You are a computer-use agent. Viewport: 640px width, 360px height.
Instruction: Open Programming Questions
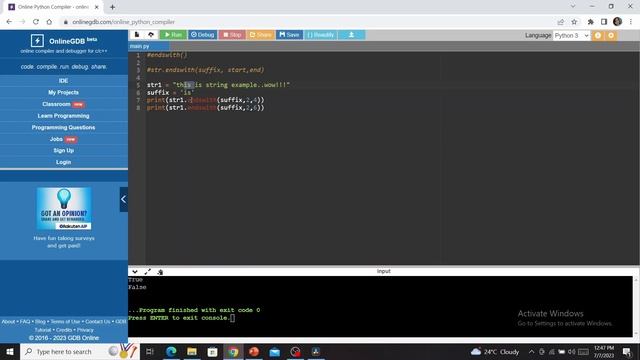(x=63, y=127)
